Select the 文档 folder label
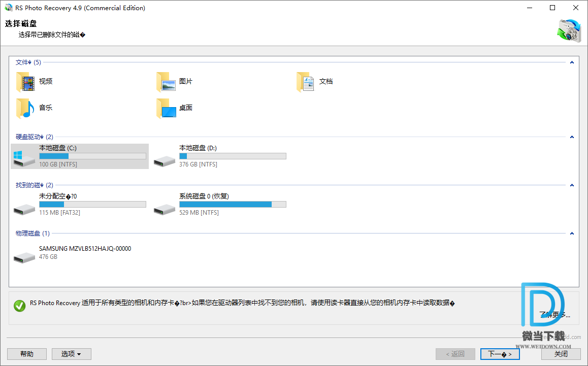 click(326, 81)
